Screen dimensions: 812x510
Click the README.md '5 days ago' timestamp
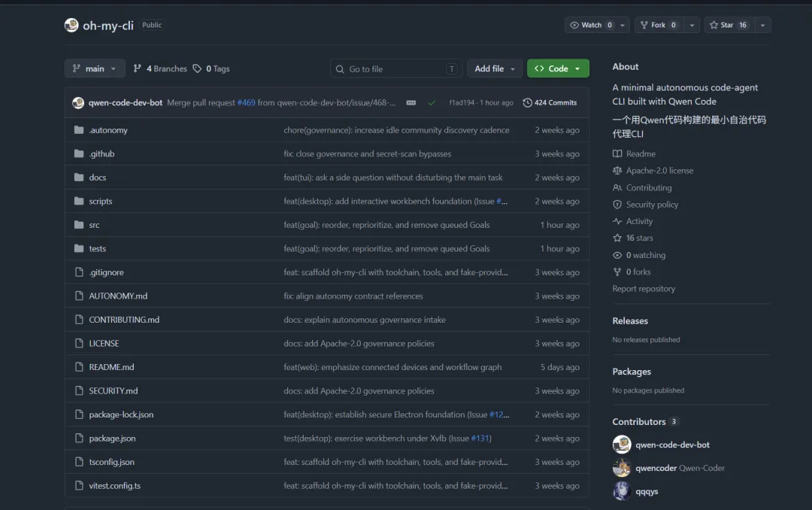pyautogui.click(x=560, y=367)
